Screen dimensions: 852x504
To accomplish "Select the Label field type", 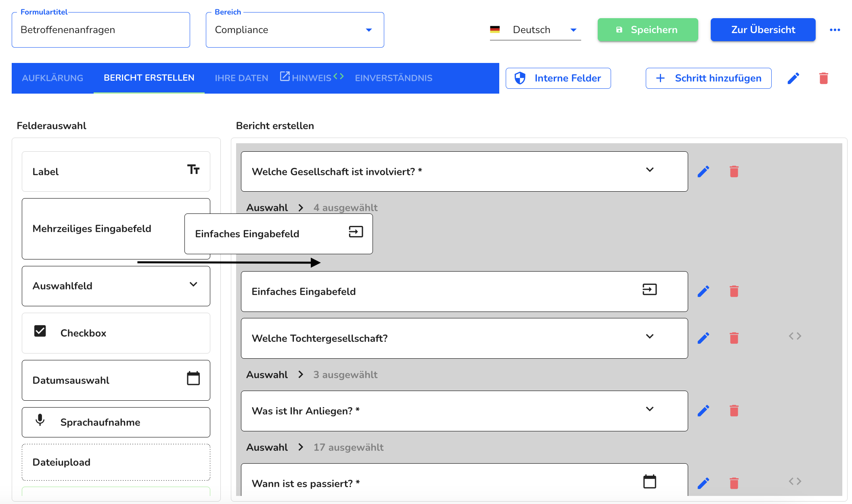I will [x=116, y=171].
